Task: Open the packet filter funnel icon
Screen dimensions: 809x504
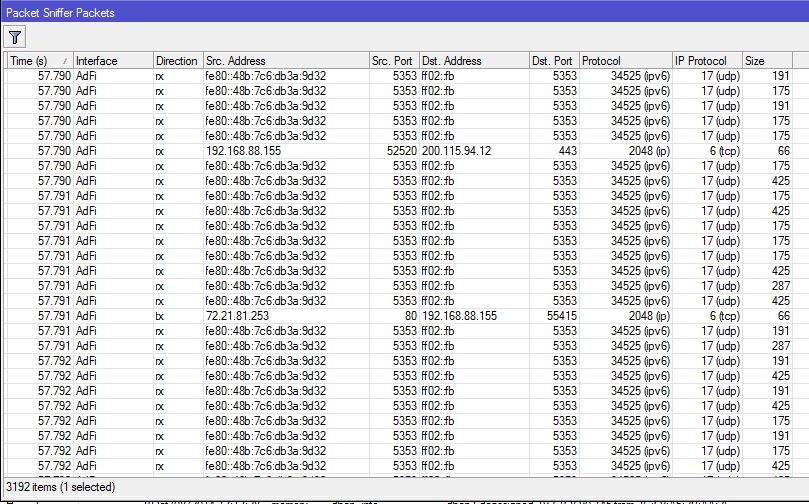Action: (14, 37)
